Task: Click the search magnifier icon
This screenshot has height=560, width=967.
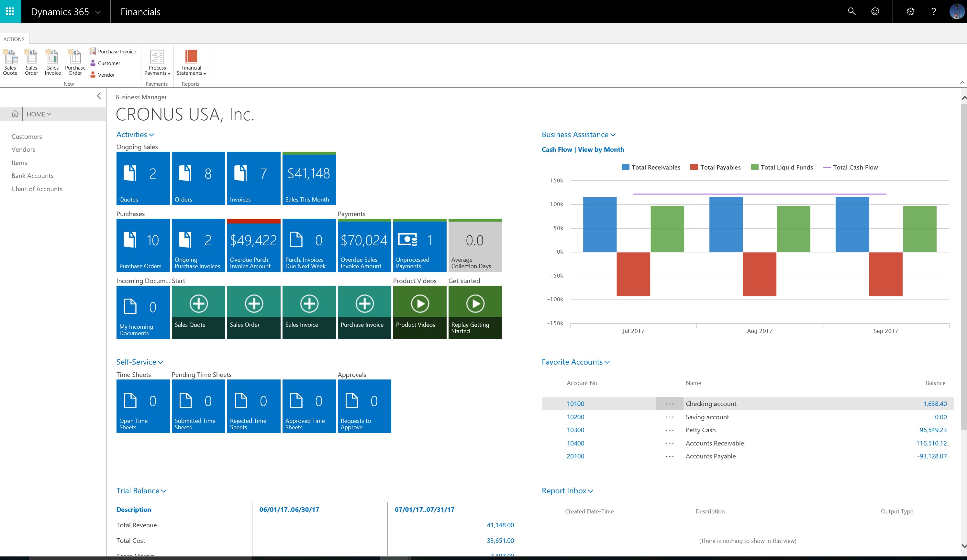Action: point(851,12)
